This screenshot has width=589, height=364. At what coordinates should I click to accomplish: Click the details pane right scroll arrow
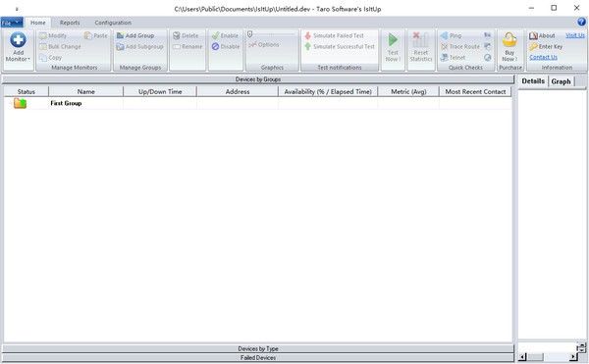pos(573,356)
